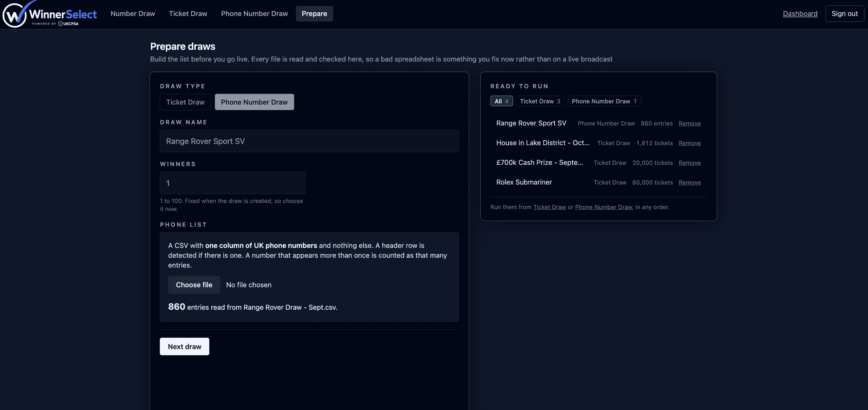The width and height of the screenshot is (868, 410).
Task: Select the Rolex Submariner row title
Action: tap(524, 182)
